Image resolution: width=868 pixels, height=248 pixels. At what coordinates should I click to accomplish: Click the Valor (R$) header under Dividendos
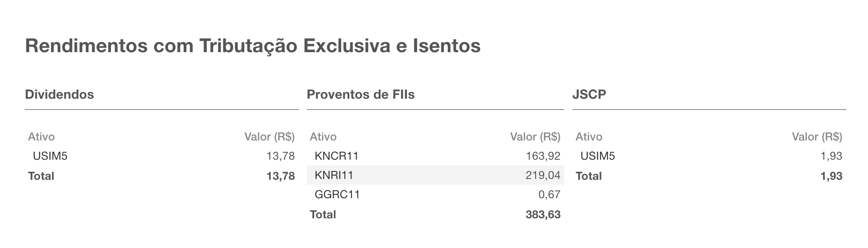pos(269,137)
